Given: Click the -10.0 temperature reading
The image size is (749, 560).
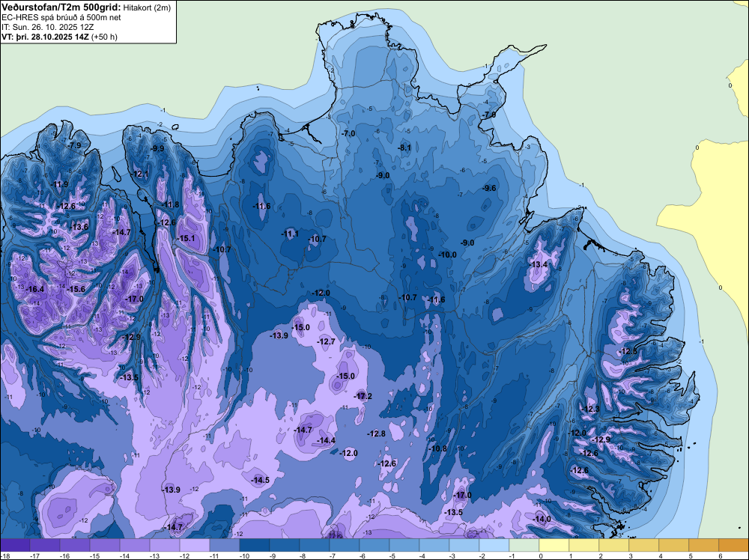Looking at the screenshot, I should coord(448,255).
